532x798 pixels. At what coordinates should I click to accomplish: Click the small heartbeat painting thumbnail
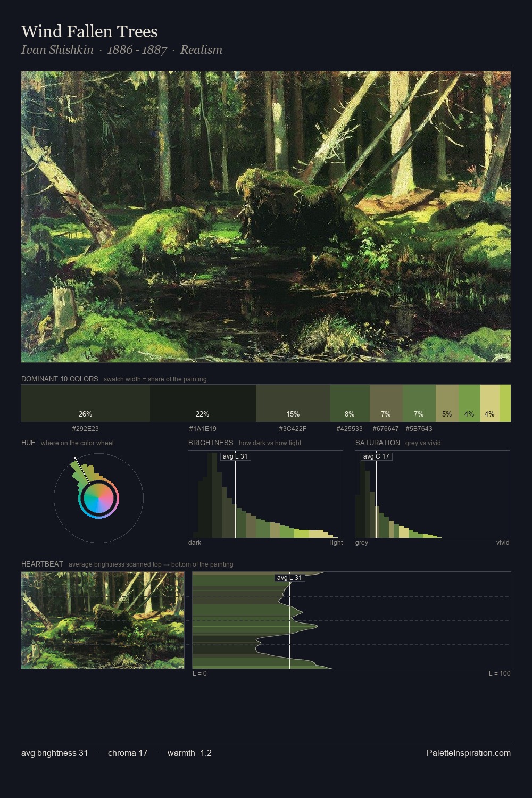point(103,620)
